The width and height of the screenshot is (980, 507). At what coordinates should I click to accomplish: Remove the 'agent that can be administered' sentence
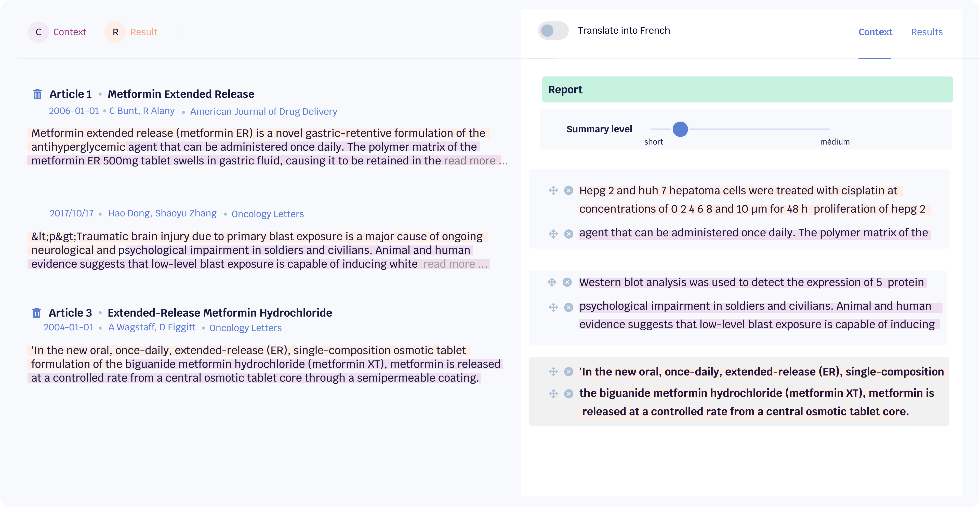[568, 234]
